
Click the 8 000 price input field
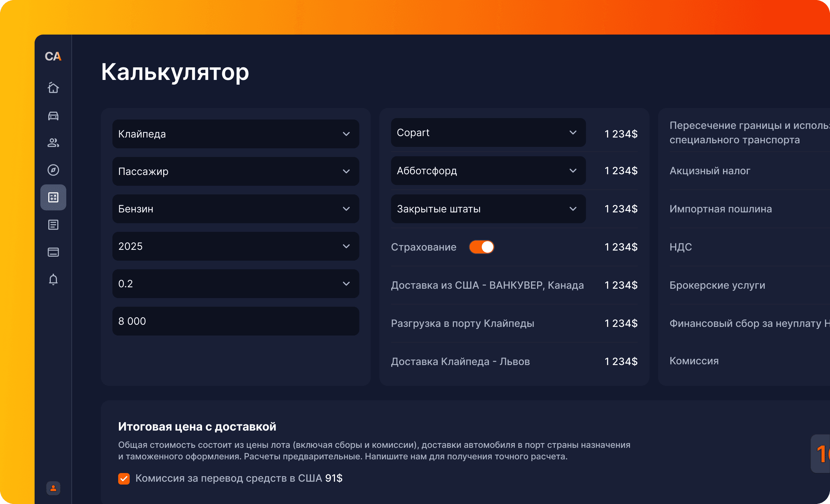click(x=236, y=321)
